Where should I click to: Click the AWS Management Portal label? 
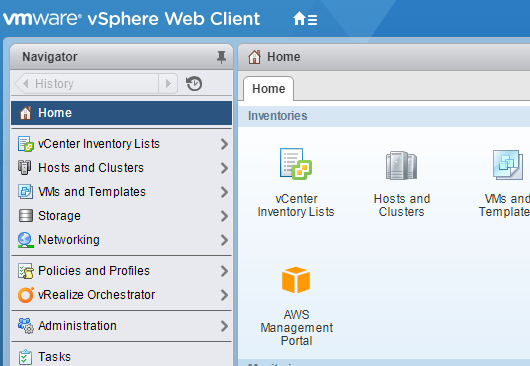click(296, 327)
